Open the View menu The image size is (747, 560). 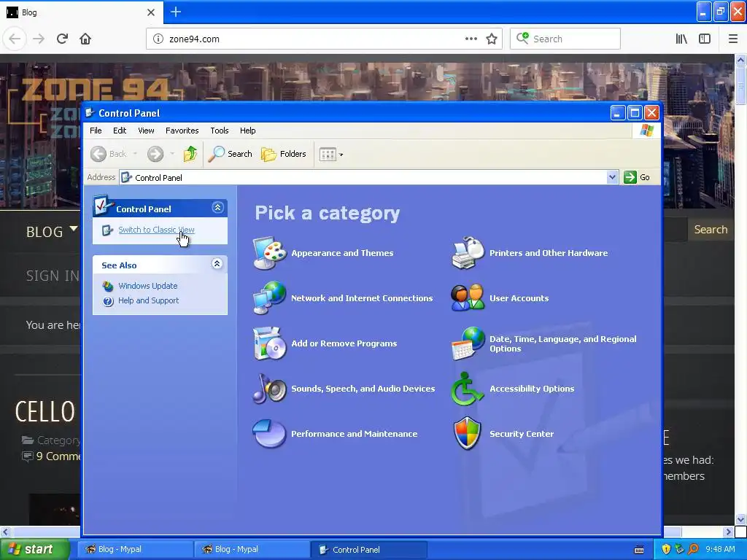pos(146,131)
